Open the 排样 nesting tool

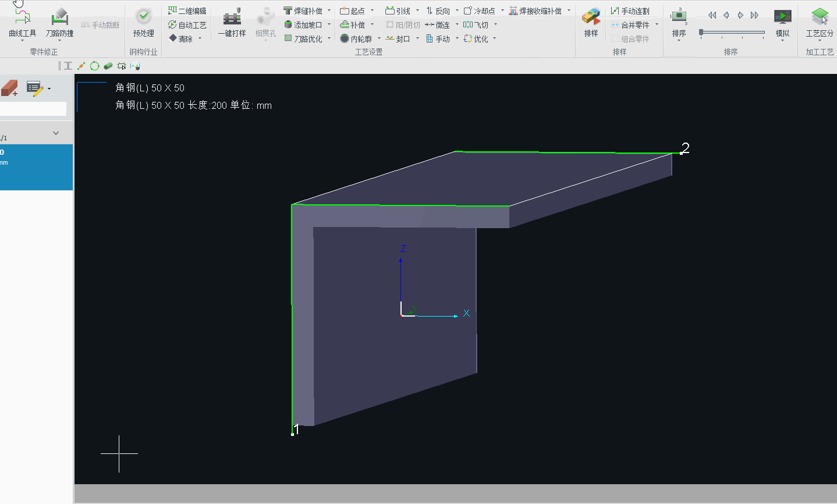[x=591, y=17]
